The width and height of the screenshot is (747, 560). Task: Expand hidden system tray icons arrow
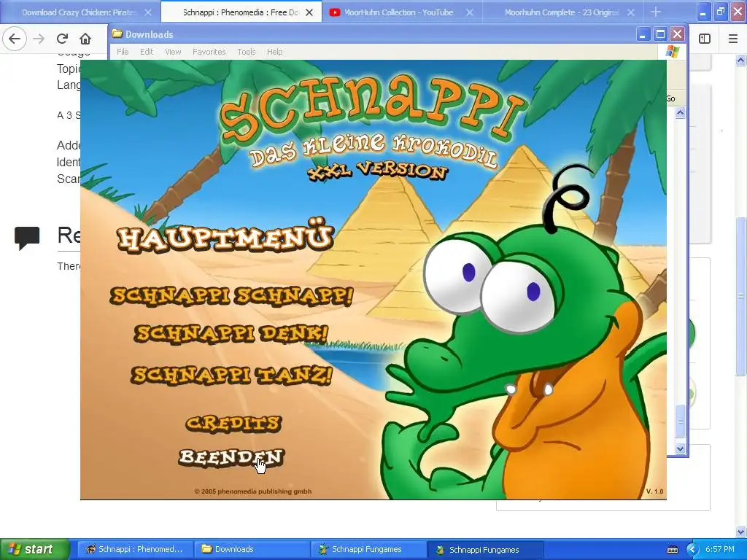[692, 550]
